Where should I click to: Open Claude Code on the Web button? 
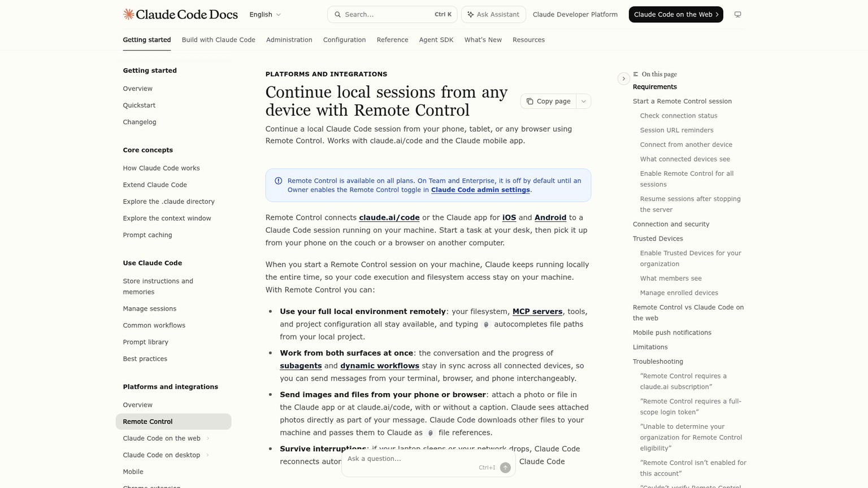point(676,15)
